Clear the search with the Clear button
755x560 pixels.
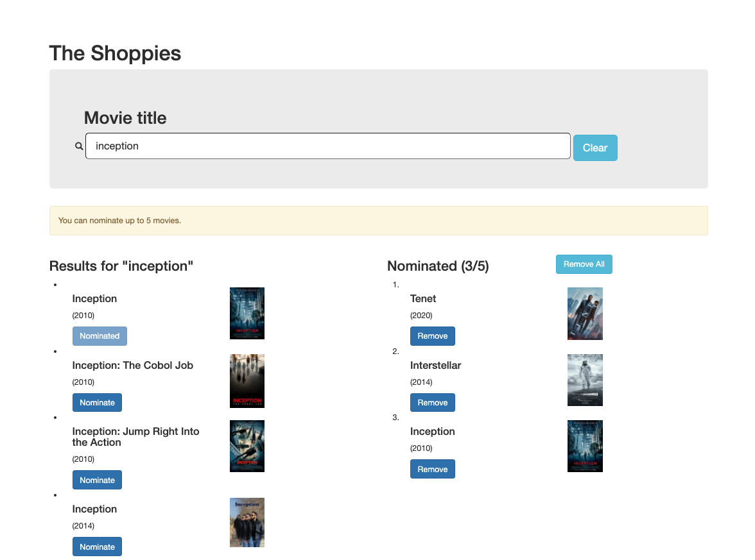coord(595,148)
